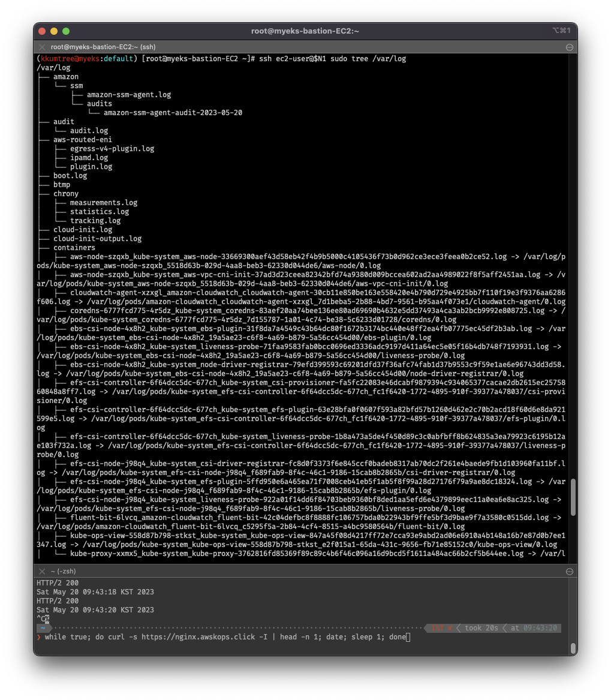Screen dimensions: 611x700
Task: Click the 'containers' directory entry
Action: tap(74, 248)
